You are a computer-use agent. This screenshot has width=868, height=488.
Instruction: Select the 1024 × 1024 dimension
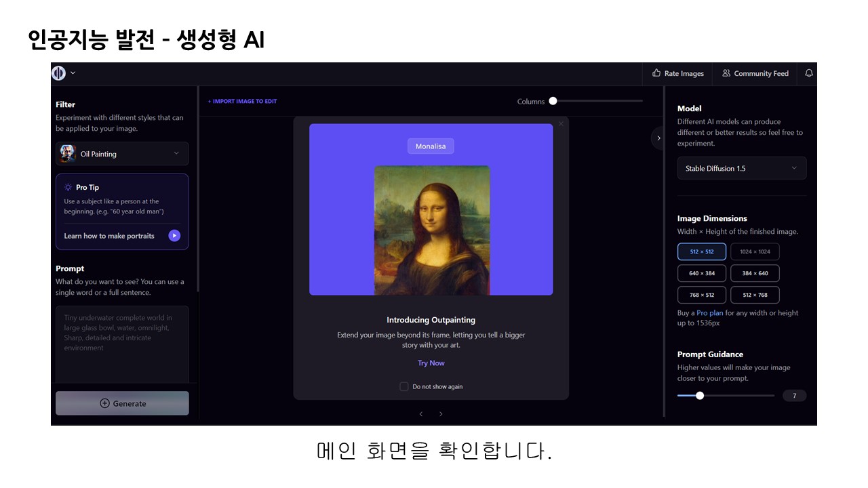[755, 251]
